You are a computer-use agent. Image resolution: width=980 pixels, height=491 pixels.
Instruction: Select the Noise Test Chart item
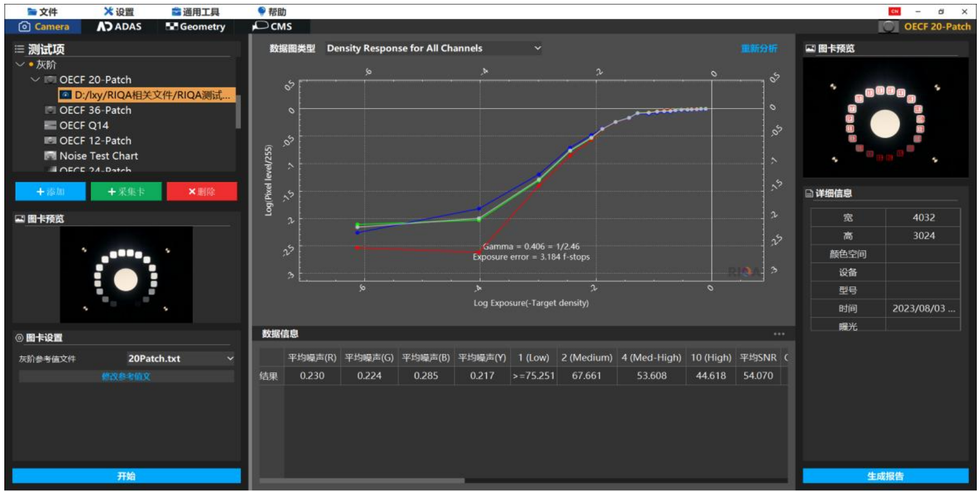tap(98, 156)
